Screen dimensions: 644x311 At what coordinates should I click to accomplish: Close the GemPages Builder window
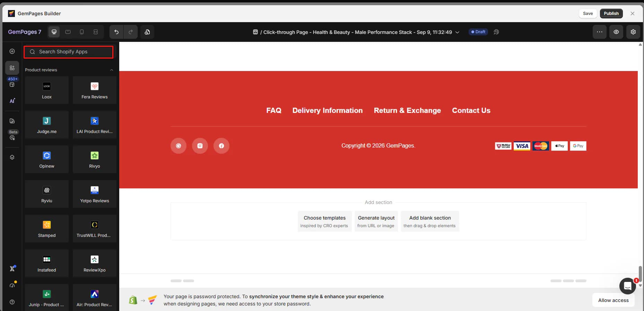point(633,14)
